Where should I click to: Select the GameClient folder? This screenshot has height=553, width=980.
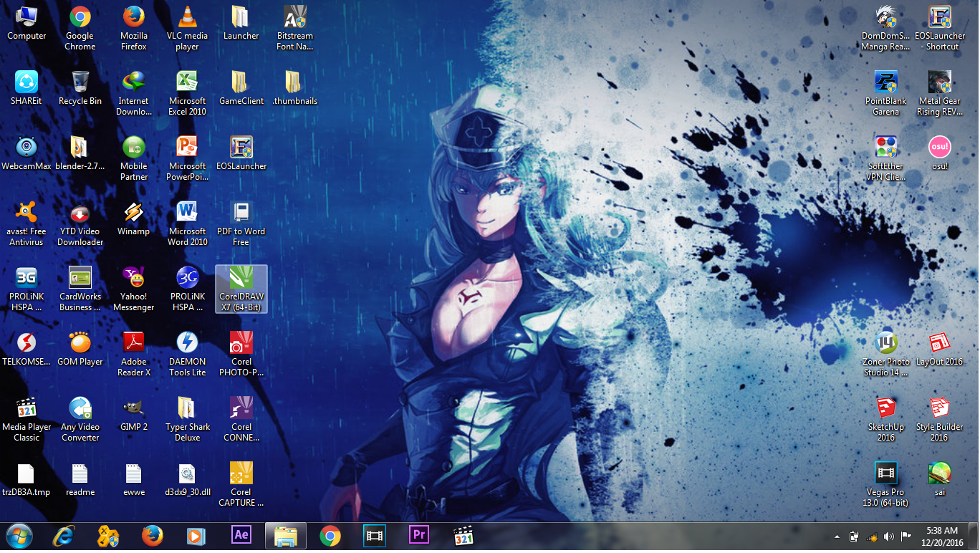pos(241,88)
